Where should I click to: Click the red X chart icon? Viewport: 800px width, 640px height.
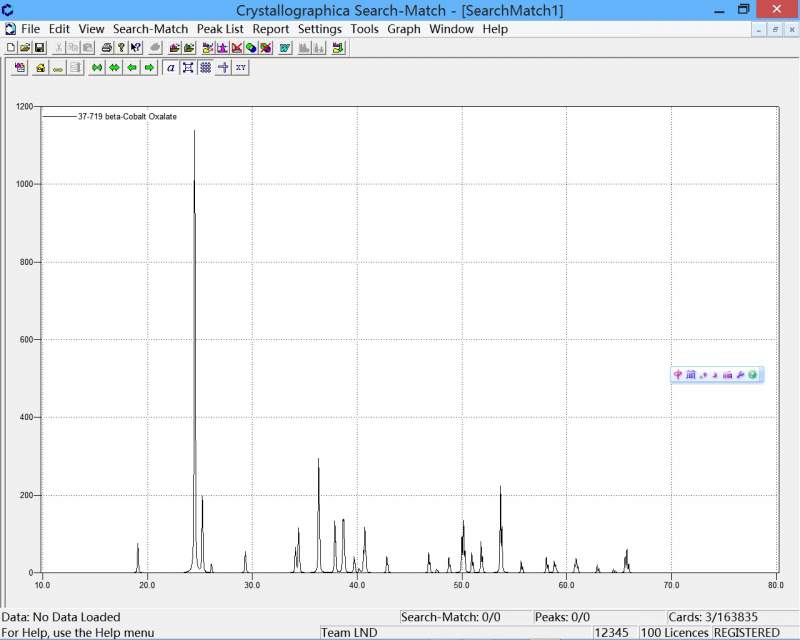[x=237, y=48]
